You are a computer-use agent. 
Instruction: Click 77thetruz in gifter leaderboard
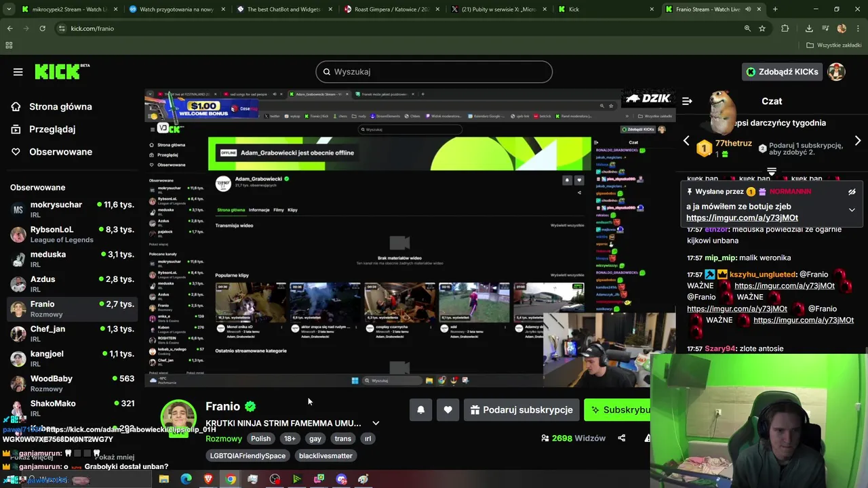(733, 144)
